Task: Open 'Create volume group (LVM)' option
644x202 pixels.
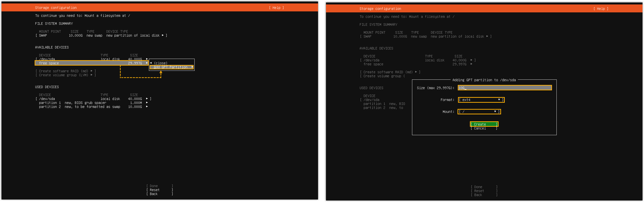Action: click(64, 75)
